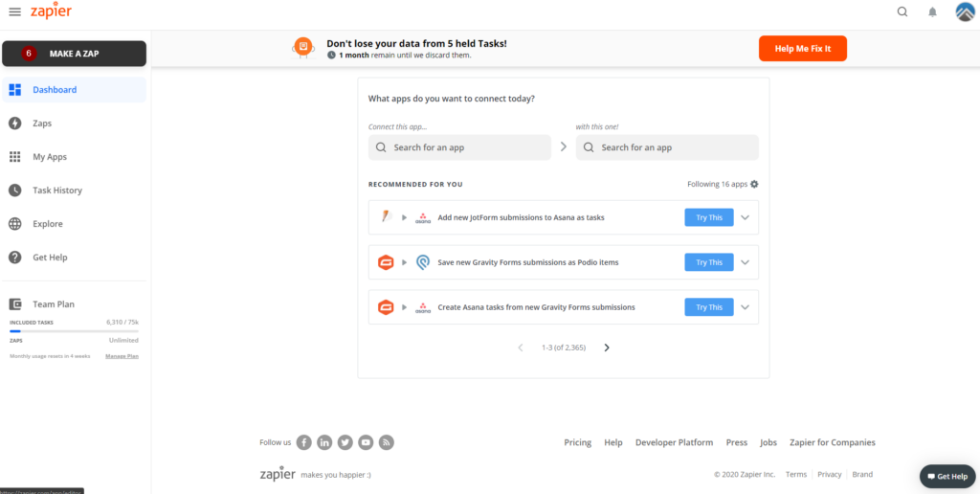Try the Create Asana tasks zap
980x494 pixels.
coord(709,307)
